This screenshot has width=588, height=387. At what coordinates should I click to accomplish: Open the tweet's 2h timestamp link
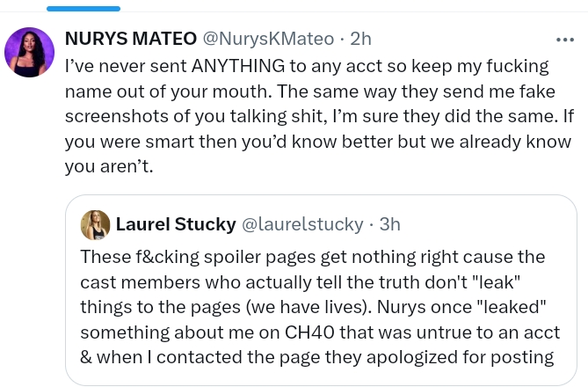pyautogui.click(x=360, y=39)
